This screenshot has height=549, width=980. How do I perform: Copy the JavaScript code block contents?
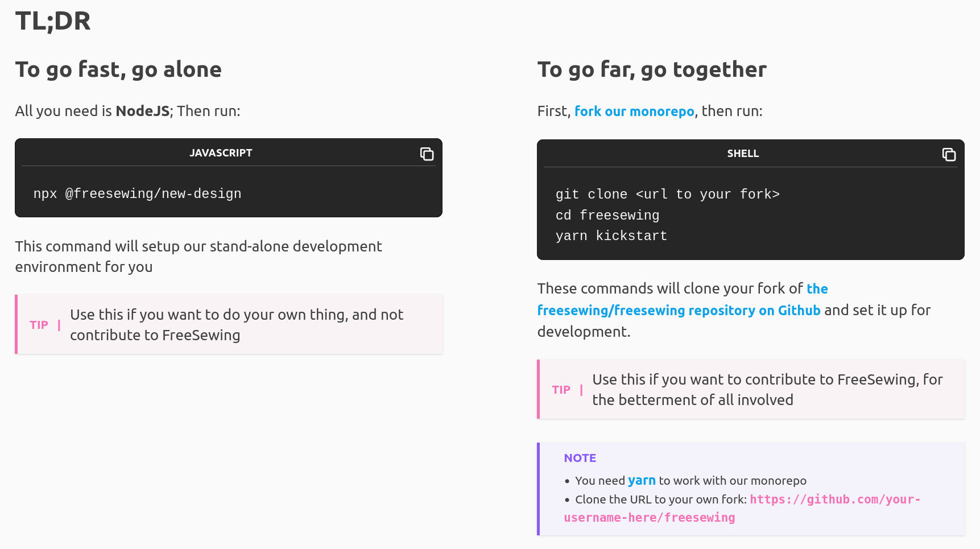point(427,154)
